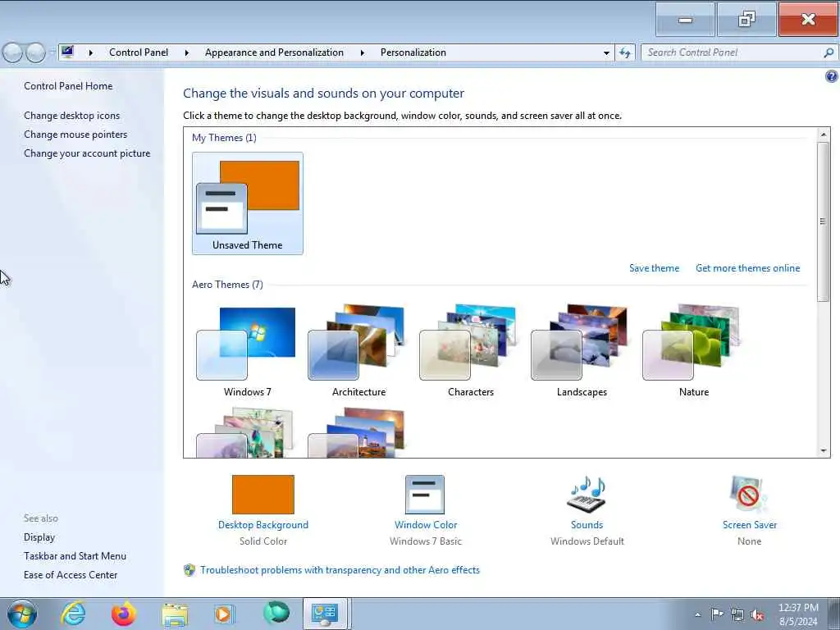
Task: Click Appearance and Personalization breadcrumb
Action: pyautogui.click(x=274, y=52)
